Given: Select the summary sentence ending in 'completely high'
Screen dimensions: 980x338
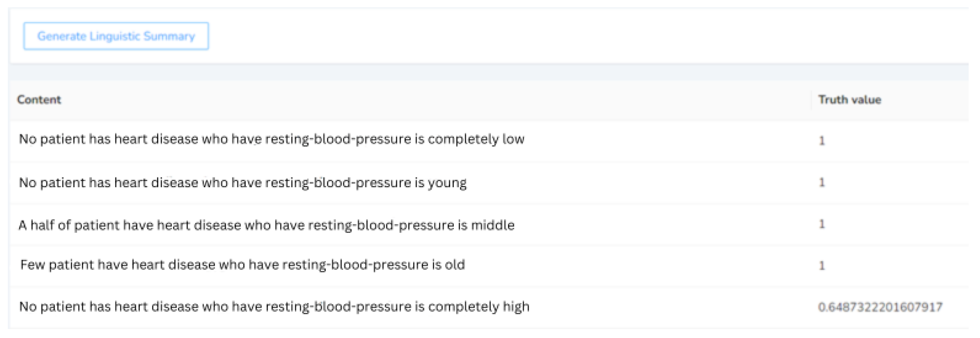Looking at the screenshot, I should (x=274, y=306).
